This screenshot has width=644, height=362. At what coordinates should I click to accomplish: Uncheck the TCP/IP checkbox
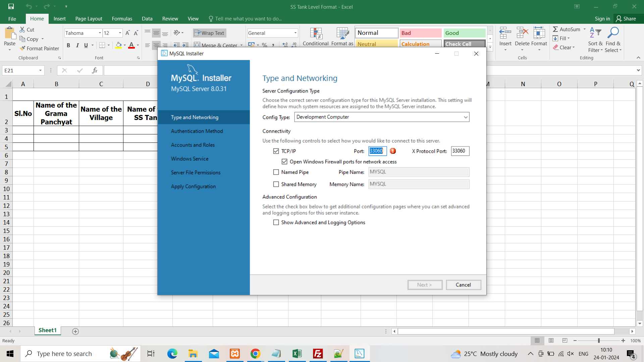(276, 151)
